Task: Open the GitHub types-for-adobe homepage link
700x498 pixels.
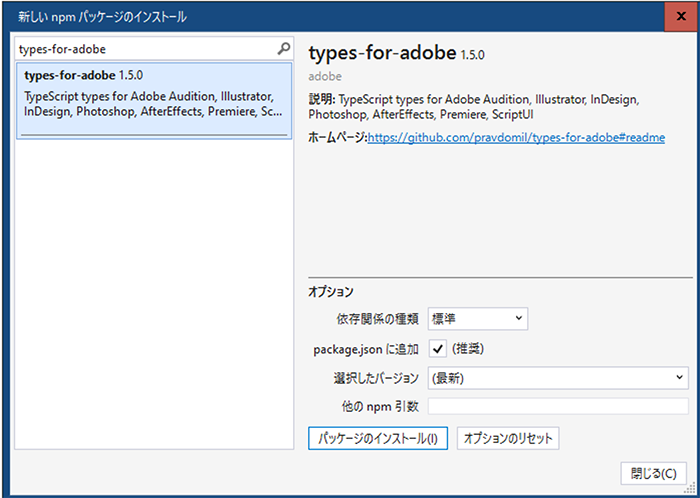Action: [x=516, y=138]
